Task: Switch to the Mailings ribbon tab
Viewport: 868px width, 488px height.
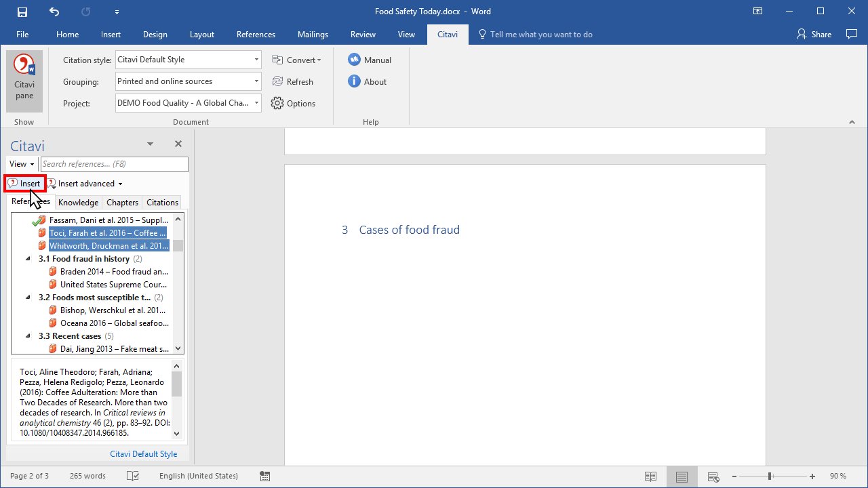Action: [313, 35]
